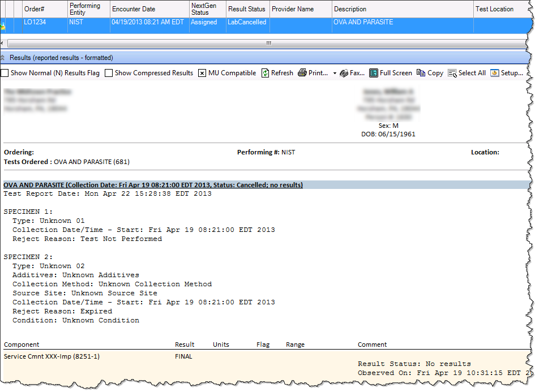Click the Full Screen icon
Viewport: 539px width, 392px height.
pos(373,73)
